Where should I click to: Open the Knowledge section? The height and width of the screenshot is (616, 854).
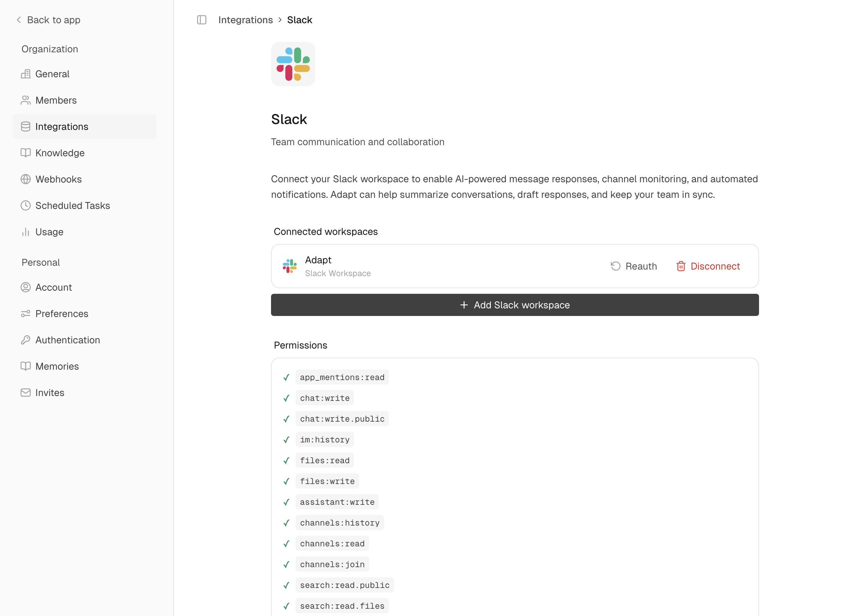85,153
